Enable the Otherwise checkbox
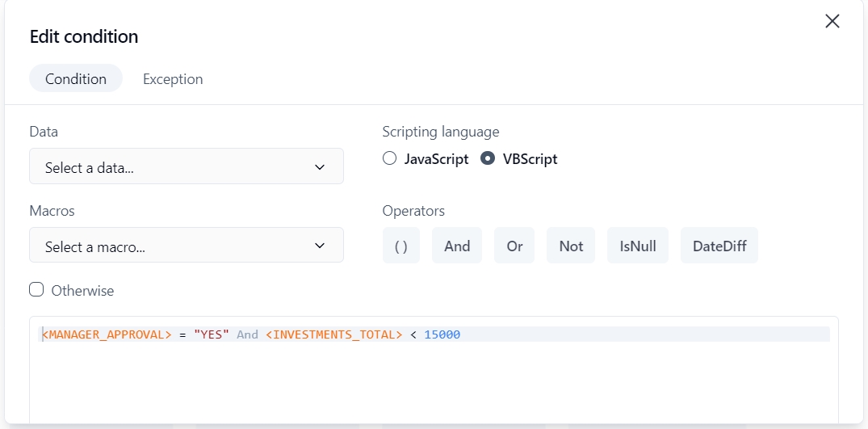The width and height of the screenshot is (868, 429). 36,290
